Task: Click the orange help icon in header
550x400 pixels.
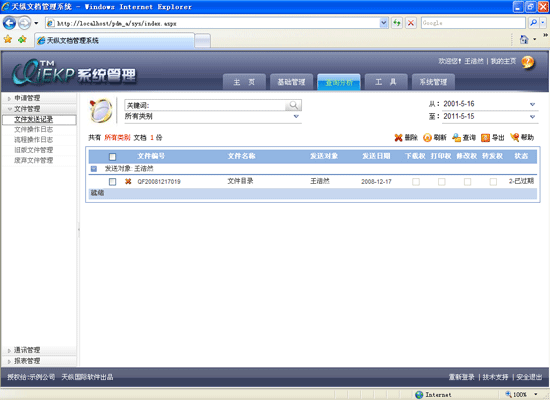Action: tap(528, 62)
